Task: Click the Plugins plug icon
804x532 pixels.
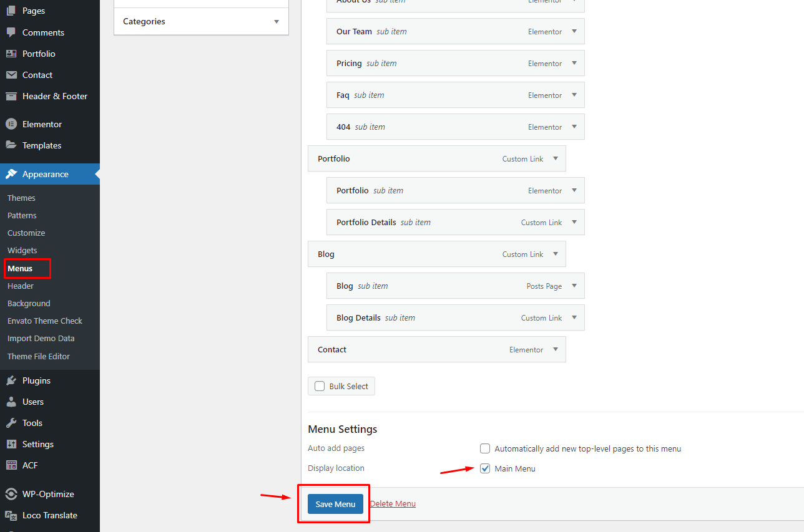Action: coord(11,380)
